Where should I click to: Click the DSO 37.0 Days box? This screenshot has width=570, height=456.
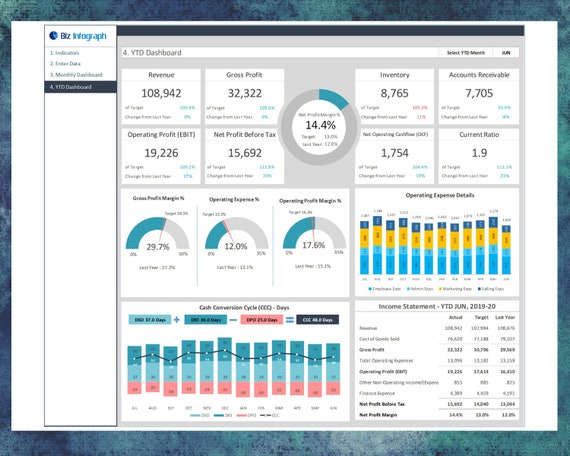click(x=150, y=320)
